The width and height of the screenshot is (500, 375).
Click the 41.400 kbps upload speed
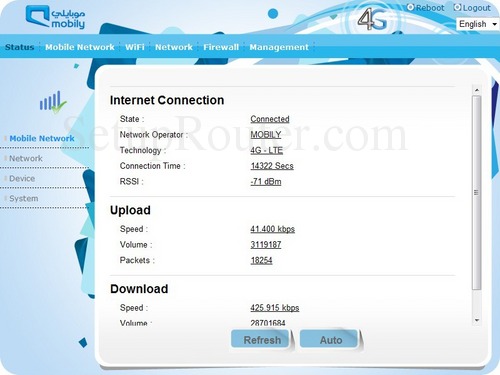(x=273, y=229)
